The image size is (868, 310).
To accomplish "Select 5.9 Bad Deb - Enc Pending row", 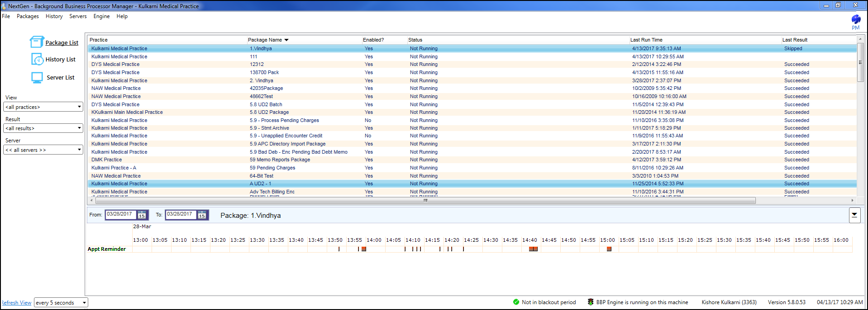I will click(472, 152).
